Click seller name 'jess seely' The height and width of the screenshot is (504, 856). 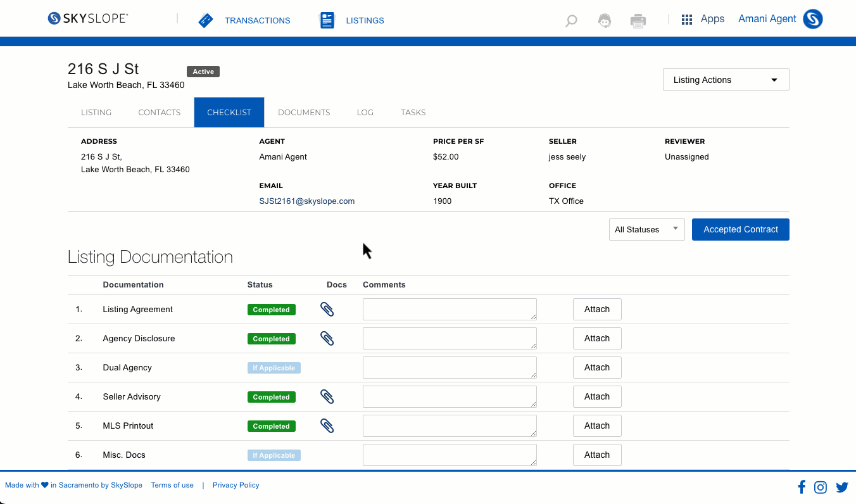(567, 156)
